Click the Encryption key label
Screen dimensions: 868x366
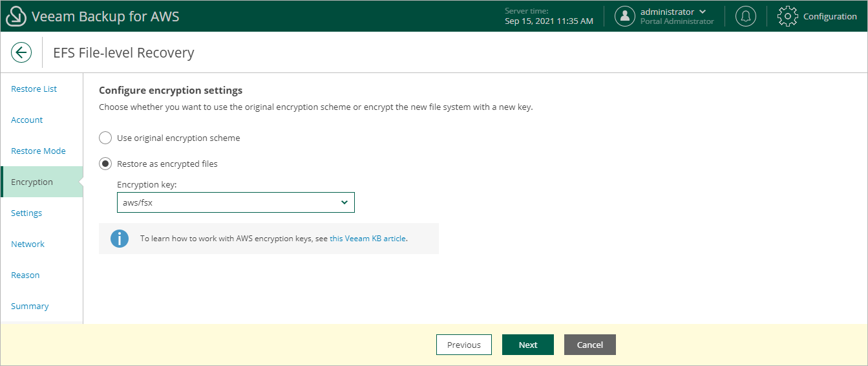click(147, 185)
